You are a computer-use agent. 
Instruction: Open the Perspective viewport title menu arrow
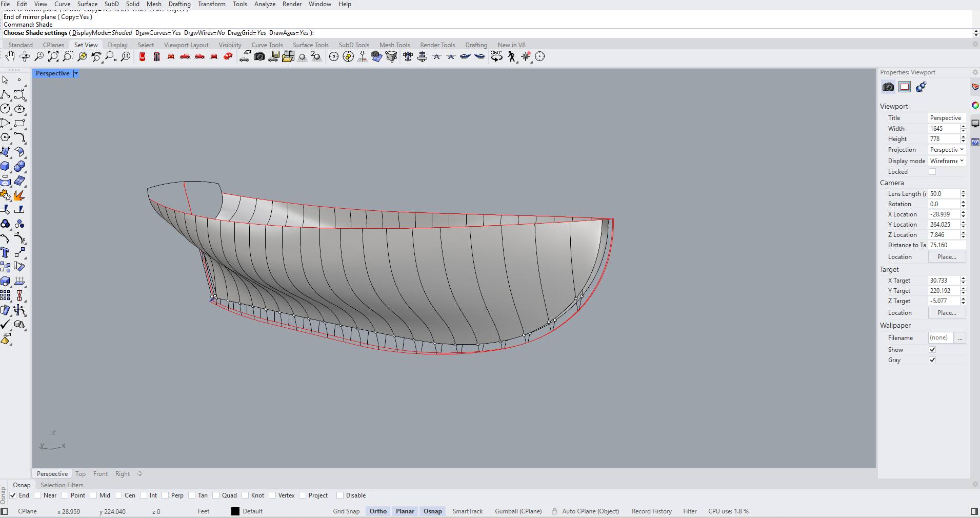(x=76, y=73)
